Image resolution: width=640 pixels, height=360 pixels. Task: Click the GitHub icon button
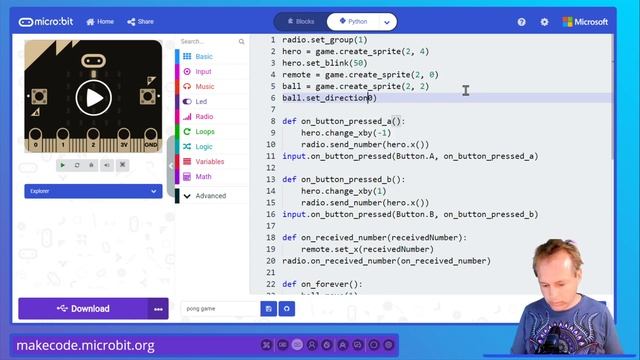click(287, 309)
